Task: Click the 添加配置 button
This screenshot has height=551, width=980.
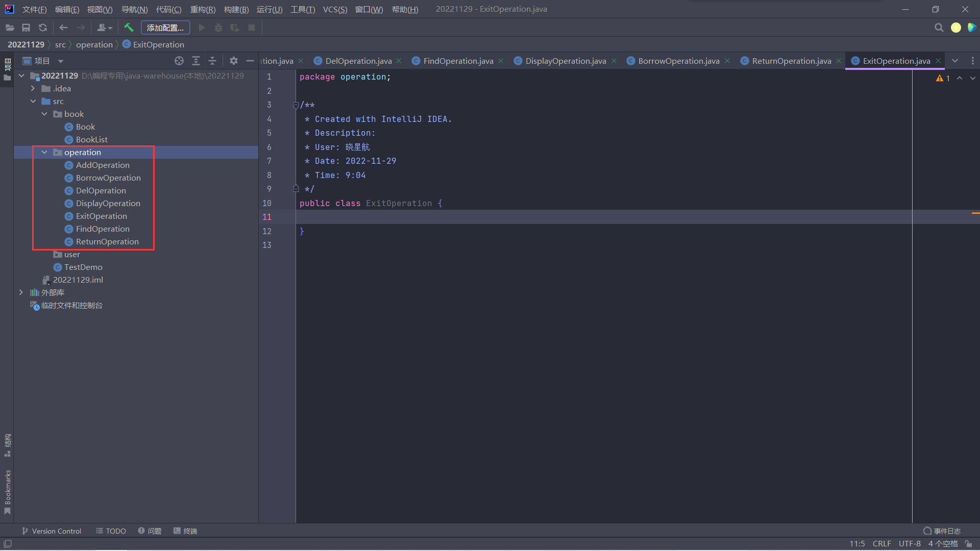Action: point(165,28)
